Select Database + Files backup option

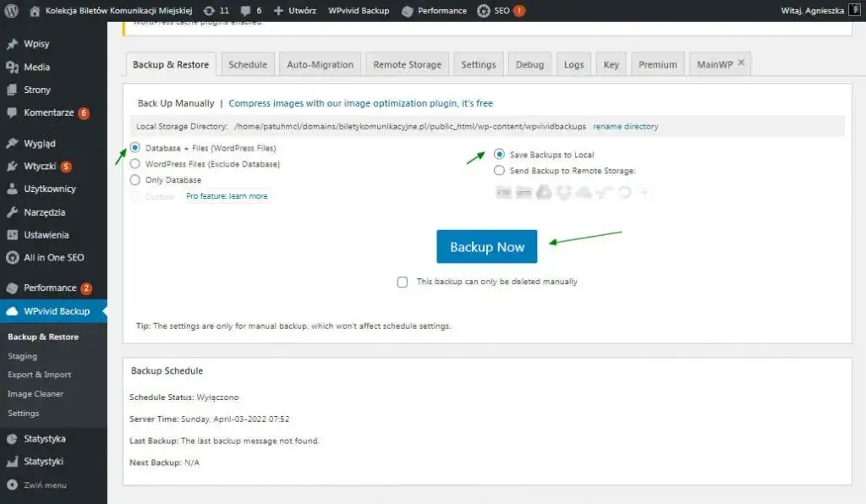coord(134,147)
